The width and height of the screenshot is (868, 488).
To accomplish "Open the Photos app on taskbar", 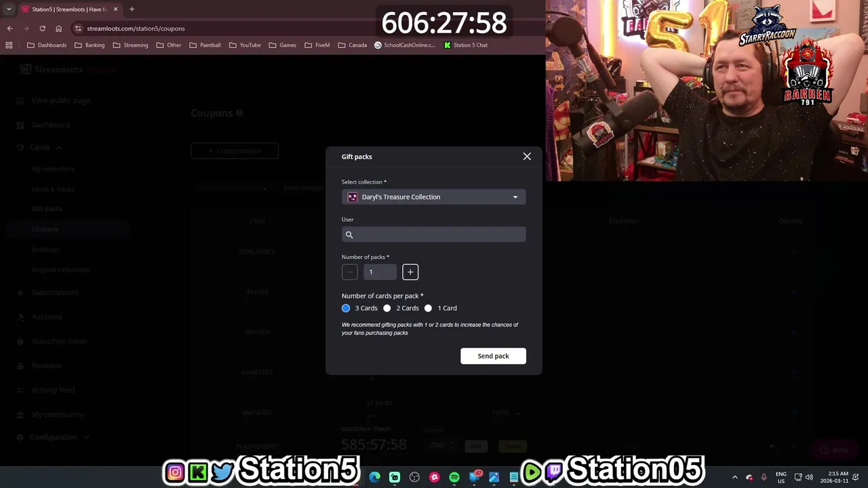I will (x=494, y=477).
